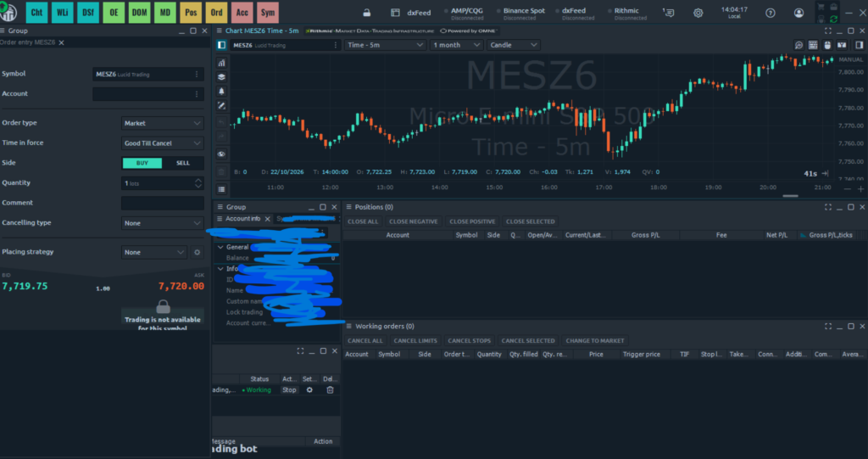
Task: Open the user profile icon
Action: [x=798, y=13]
